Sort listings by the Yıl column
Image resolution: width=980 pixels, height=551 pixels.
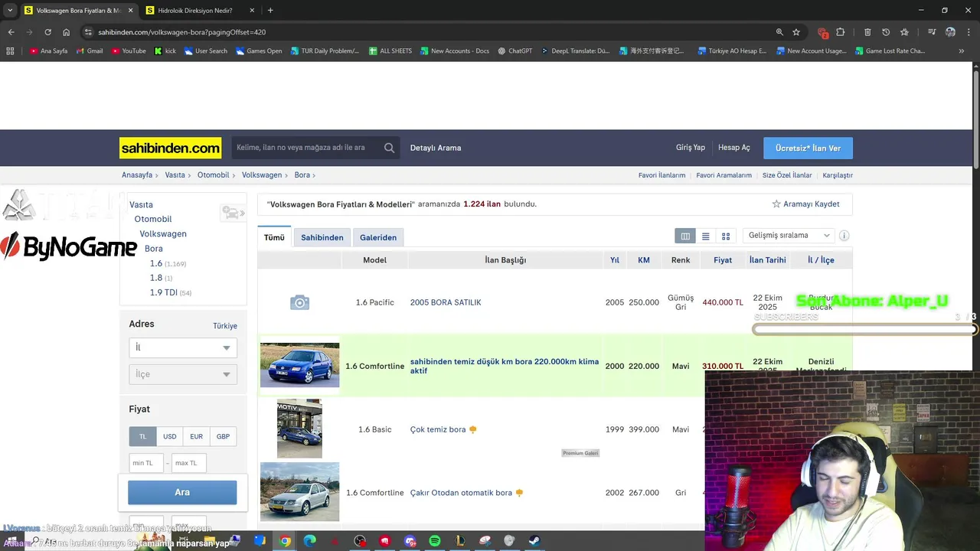point(615,260)
